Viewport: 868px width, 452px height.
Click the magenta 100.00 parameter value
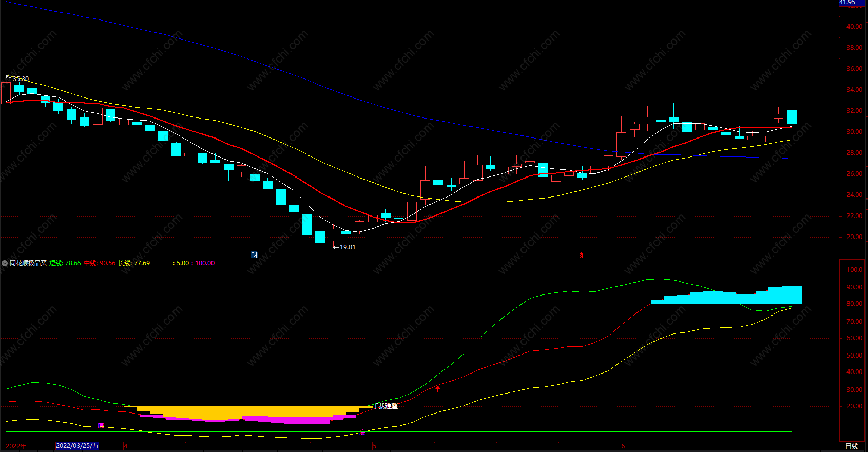click(205, 263)
